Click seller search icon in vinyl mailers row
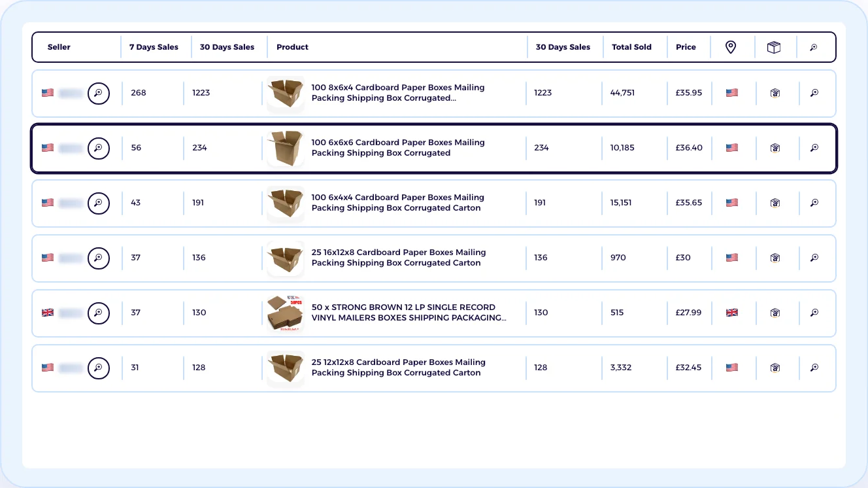Viewport: 868px width, 488px height. [x=99, y=313]
